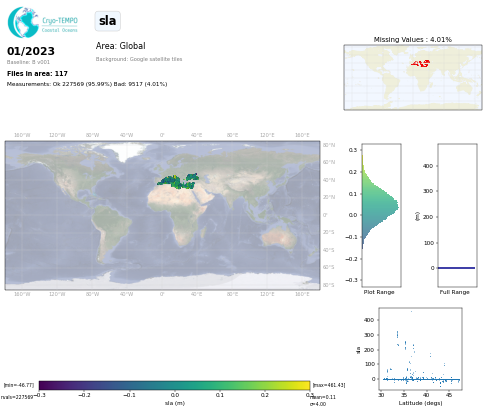Click the red missing-data cluster on mini map
The height and width of the screenshot is (410, 492).
pyautogui.click(x=421, y=63)
